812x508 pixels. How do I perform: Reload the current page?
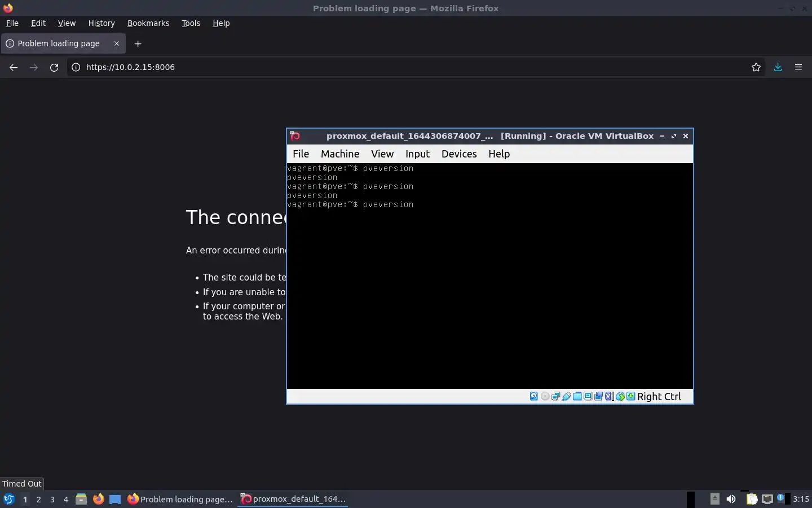[x=54, y=67]
